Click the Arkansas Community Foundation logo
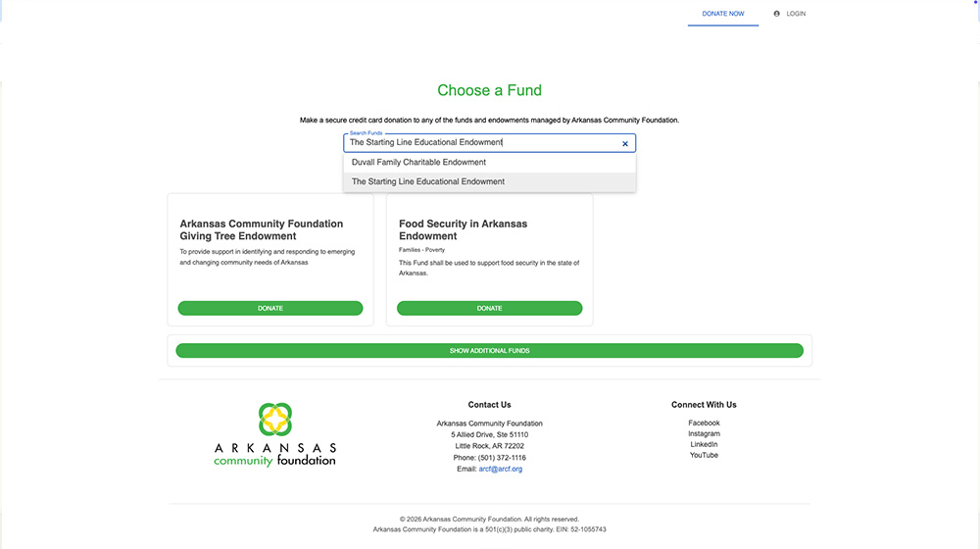Image resolution: width=980 pixels, height=549 pixels. pyautogui.click(x=275, y=434)
